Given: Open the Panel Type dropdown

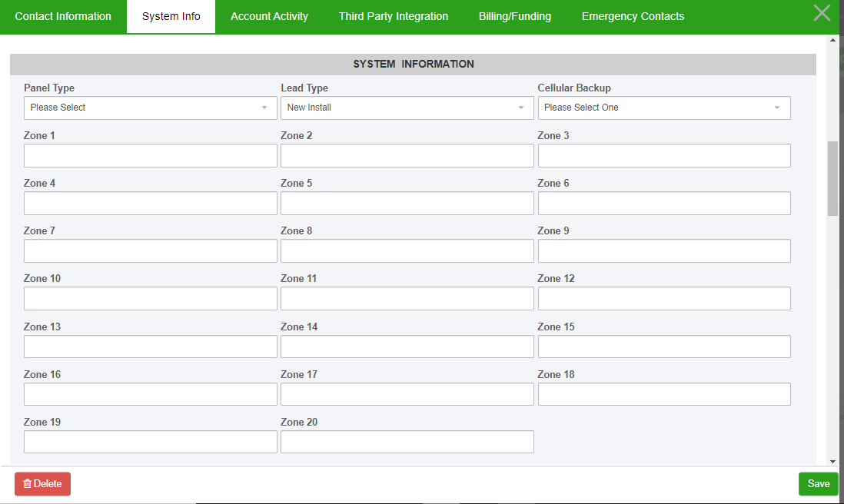Looking at the screenshot, I should [150, 108].
